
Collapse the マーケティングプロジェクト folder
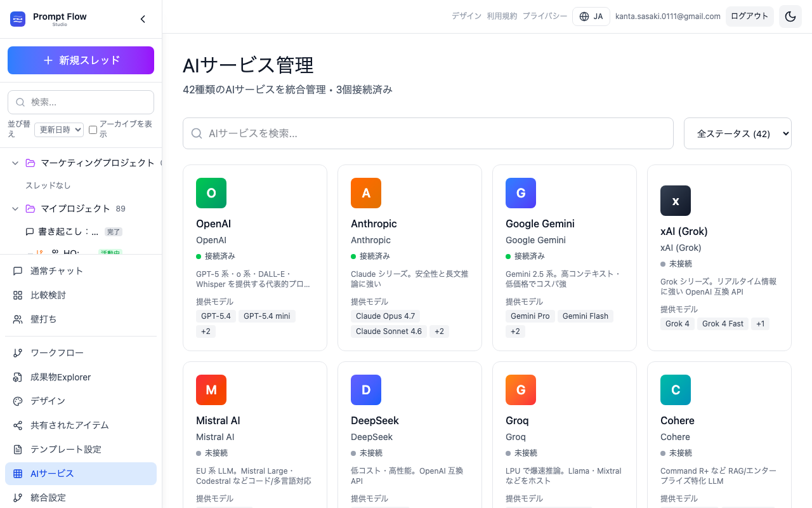pos(15,163)
